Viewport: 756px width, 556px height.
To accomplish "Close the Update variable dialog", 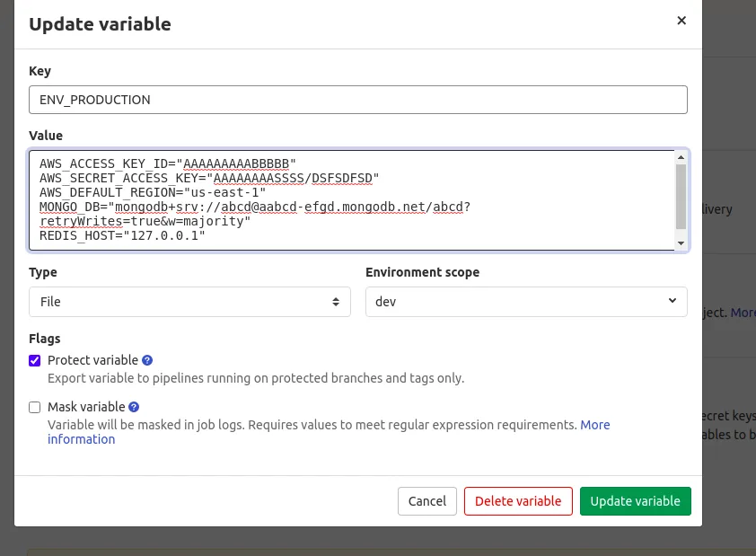I will [681, 21].
